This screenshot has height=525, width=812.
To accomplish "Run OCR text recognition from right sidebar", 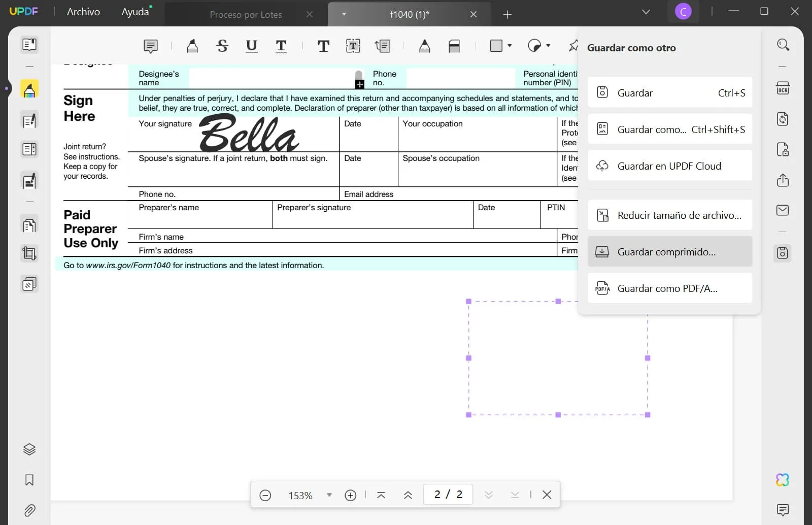I will tap(783, 88).
